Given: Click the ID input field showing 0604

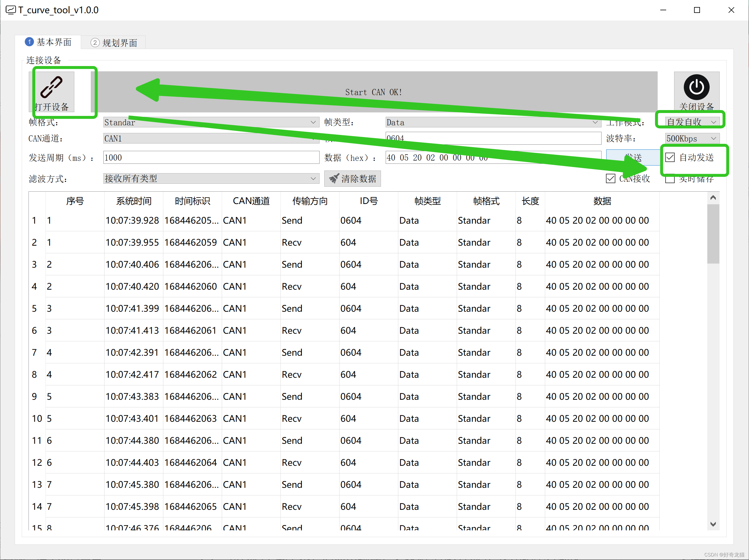Looking at the screenshot, I should coord(493,138).
